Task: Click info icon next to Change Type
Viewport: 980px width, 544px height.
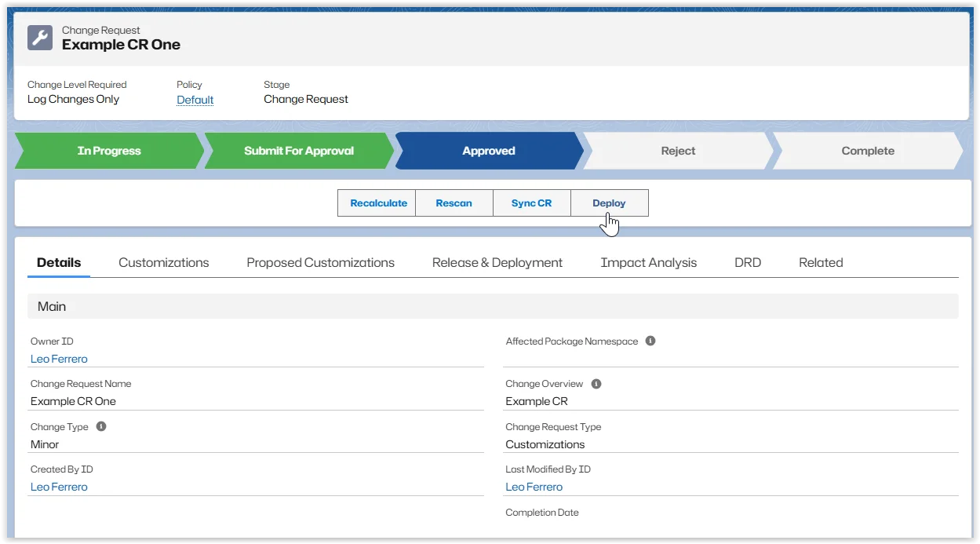Action: coord(101,426)
